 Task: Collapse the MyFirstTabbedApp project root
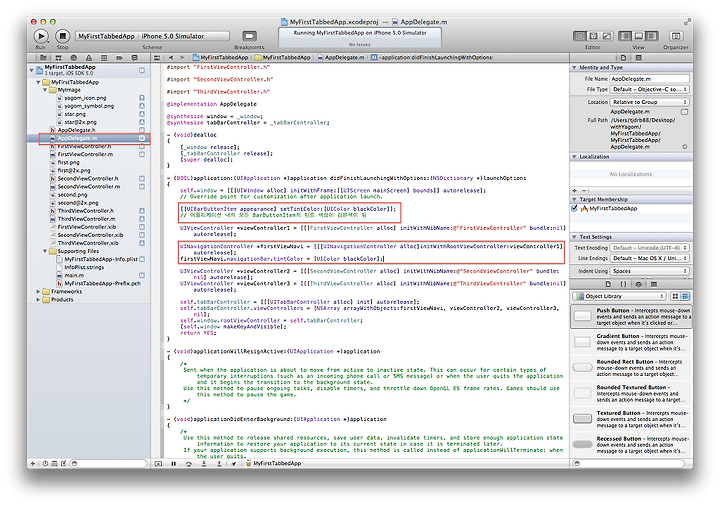[x=32, y=70]
